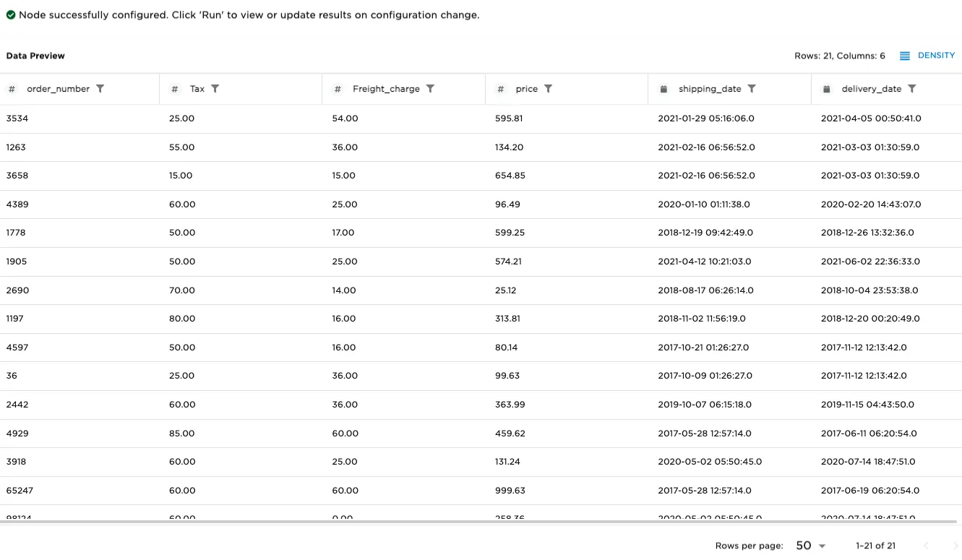Select the row with order number 3534
962x560 pixels.
coord(17,119)
